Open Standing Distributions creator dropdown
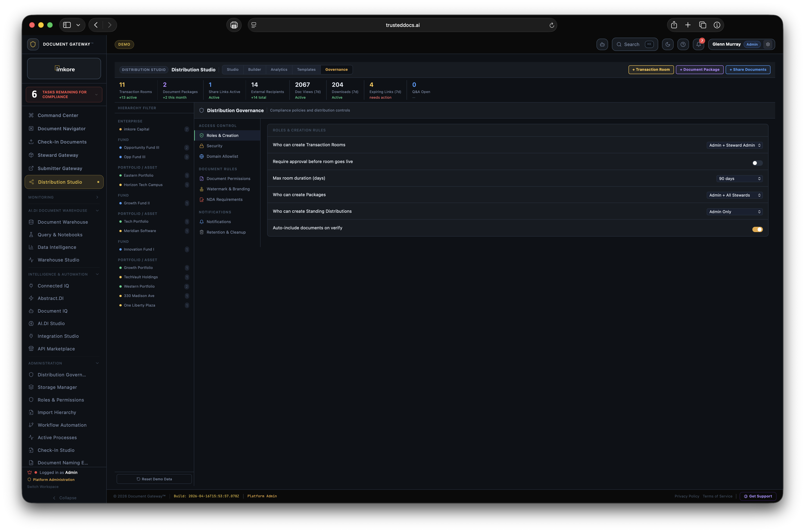 point(734,212)
